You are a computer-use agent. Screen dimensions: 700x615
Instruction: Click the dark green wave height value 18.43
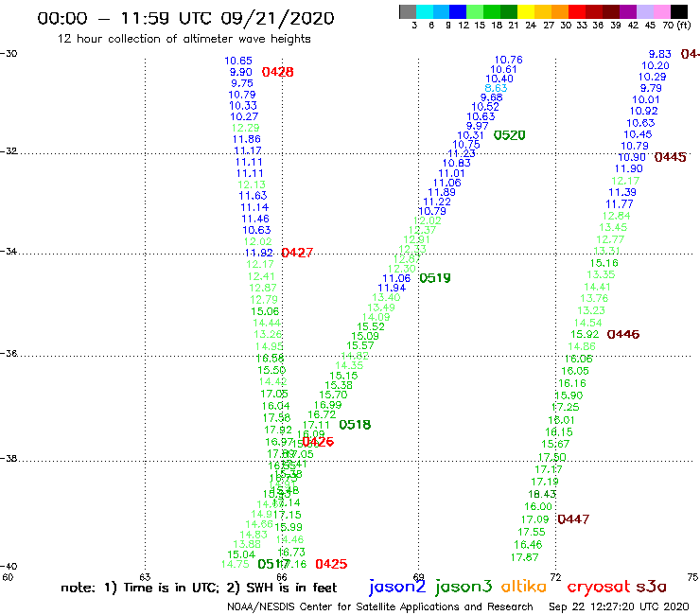point(542,495)
